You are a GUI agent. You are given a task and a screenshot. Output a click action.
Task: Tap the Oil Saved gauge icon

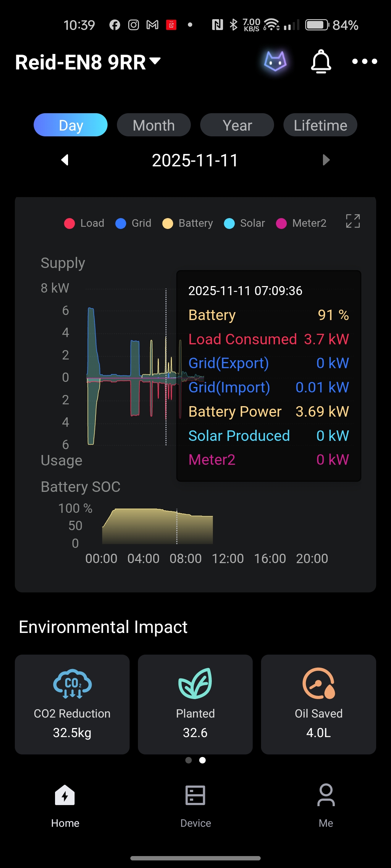[x=319, y=683]
